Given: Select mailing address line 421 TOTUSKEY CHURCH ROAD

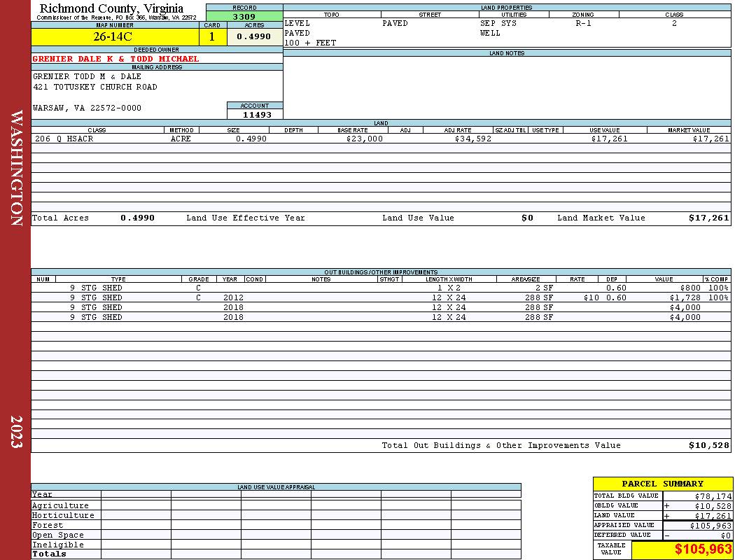Looking at the screenshot, I should tap(95, 87).
